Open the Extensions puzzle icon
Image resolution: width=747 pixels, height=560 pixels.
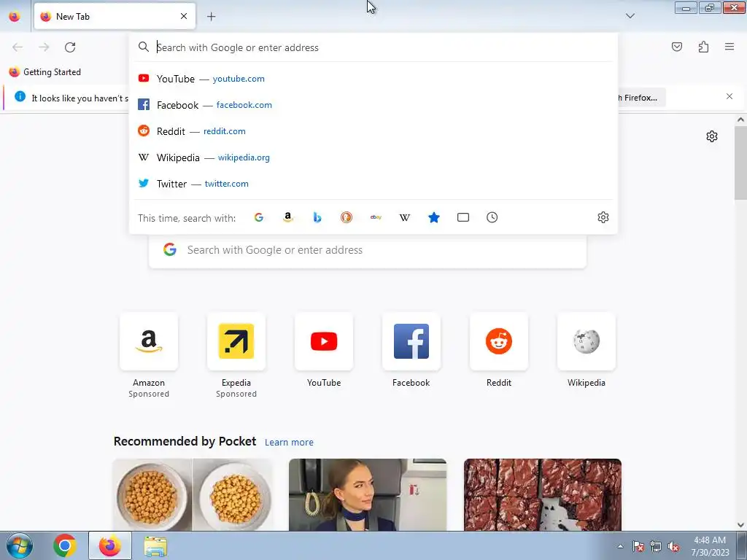(x=703, y=47)
